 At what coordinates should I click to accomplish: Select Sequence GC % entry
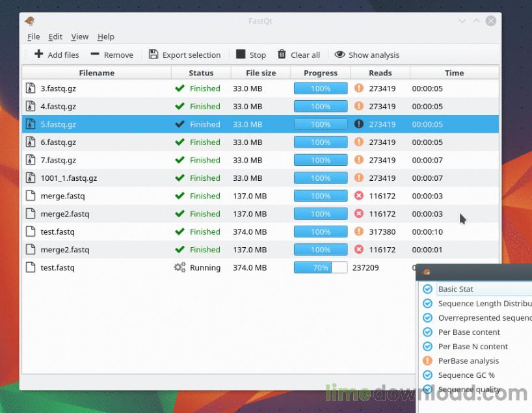(x=466, y=375)
